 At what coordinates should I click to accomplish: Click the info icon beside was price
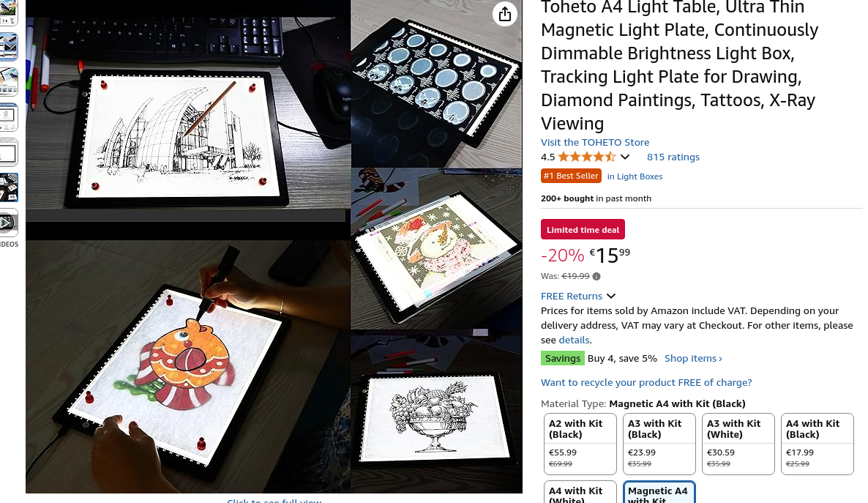(596, 276)
